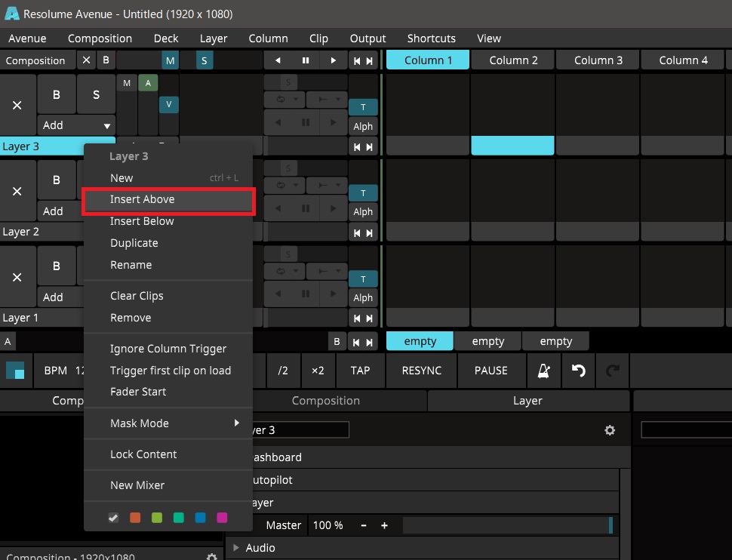
Task: Undo the last action
Action: (578, 371)
